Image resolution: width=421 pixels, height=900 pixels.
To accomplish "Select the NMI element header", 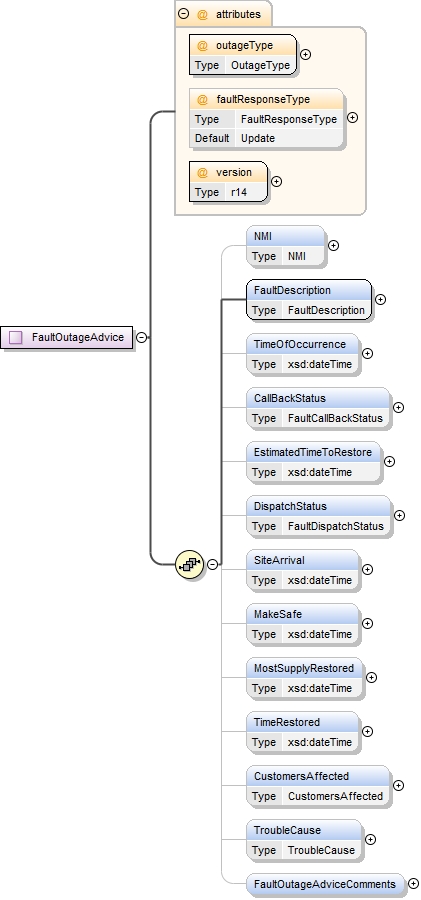I will click(x=286, y=236).
